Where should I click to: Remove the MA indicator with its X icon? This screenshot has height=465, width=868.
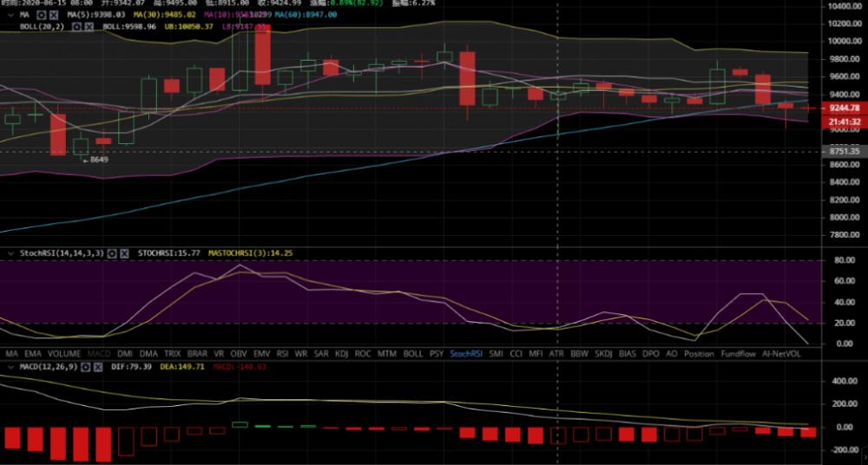tap(55, 15)
